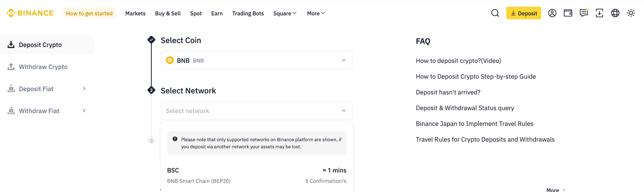
Task: Click the search magnifier icon
Action: pyautogui.click(x=495, y=13)
